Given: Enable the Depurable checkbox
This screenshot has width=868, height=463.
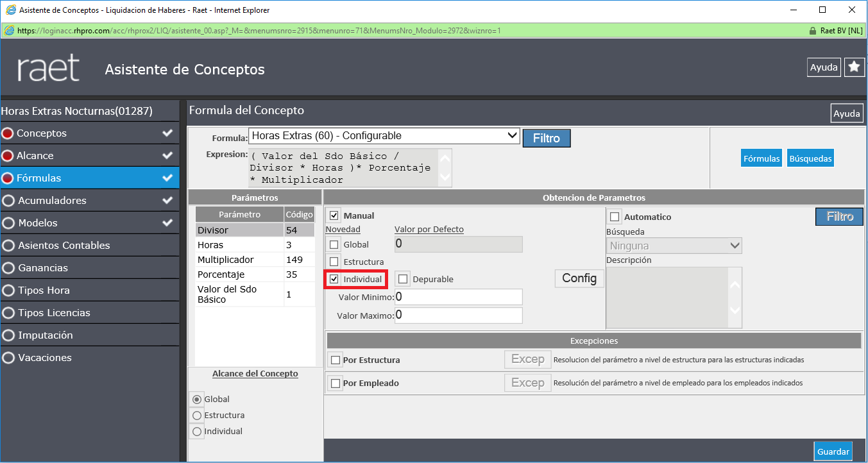Looking at the screenshot, I should point(403,279).
